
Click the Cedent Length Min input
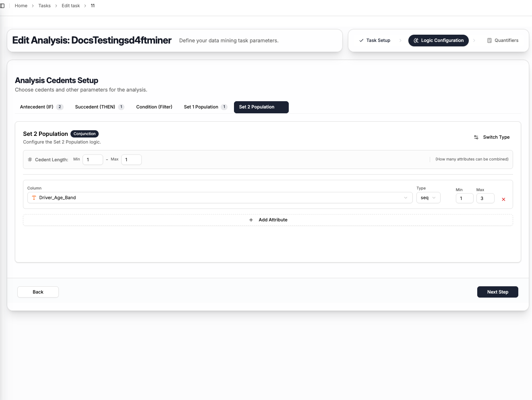[x=93, y=160]
